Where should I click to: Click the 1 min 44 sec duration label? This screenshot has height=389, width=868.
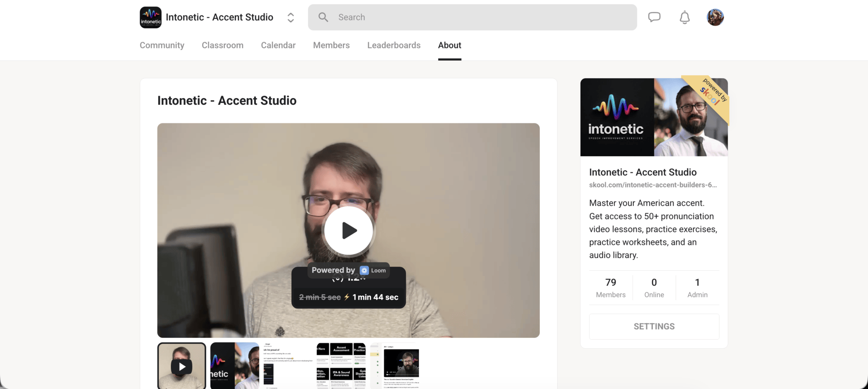coord(376,297)
